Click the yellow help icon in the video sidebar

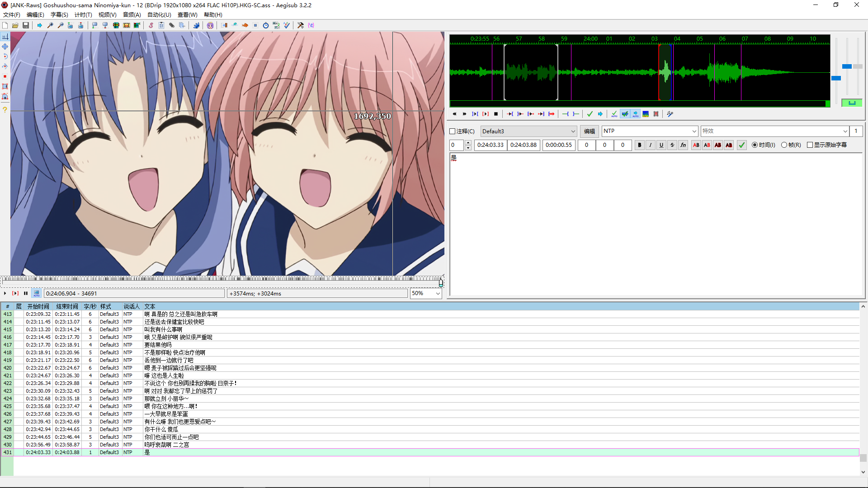(5, 110)
